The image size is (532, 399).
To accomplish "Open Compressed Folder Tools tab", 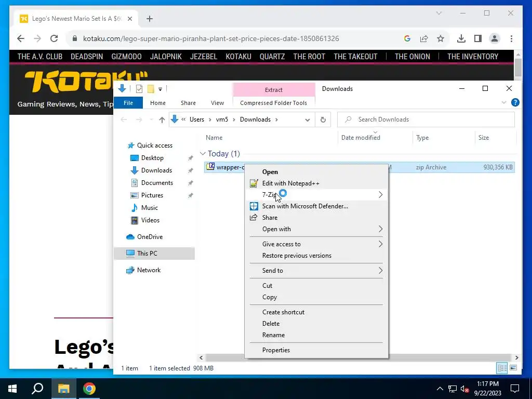I will pos(273,103).
